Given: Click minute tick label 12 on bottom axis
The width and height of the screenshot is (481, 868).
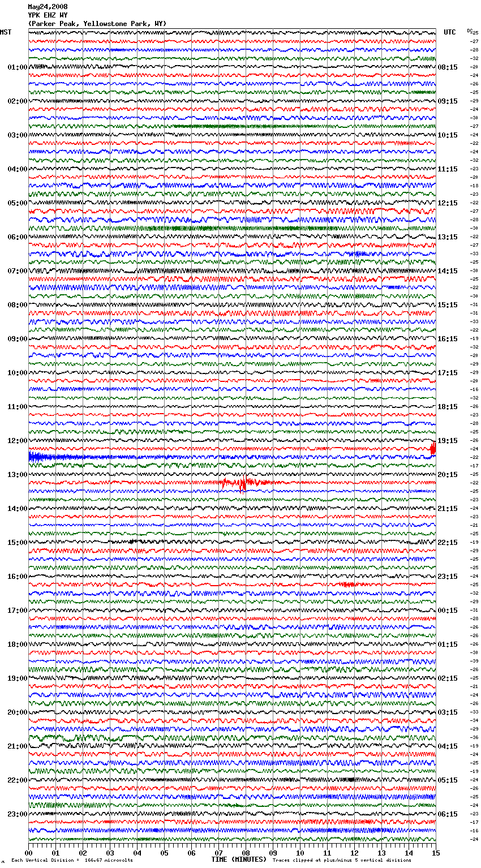Looking at the screenshot, I should pos(354,853).
